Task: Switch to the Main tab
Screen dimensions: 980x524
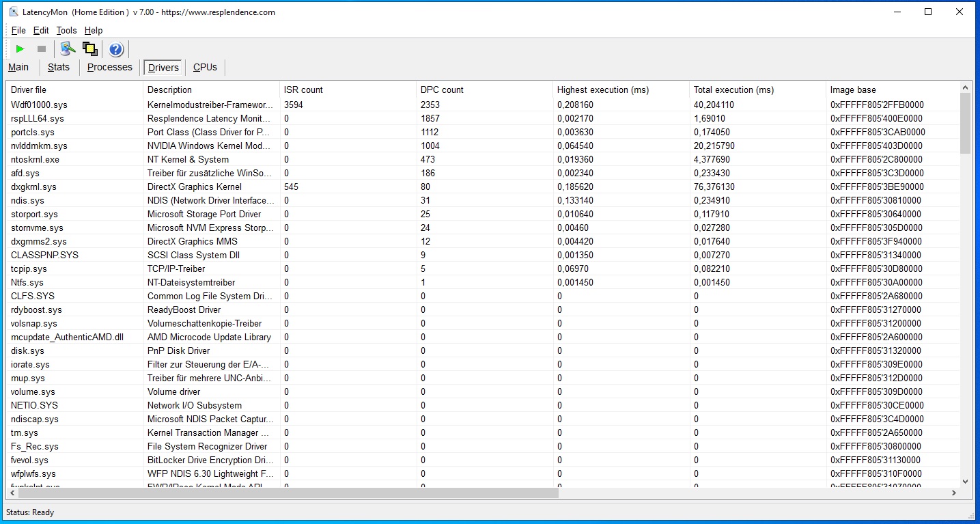Action: [18, 67]
